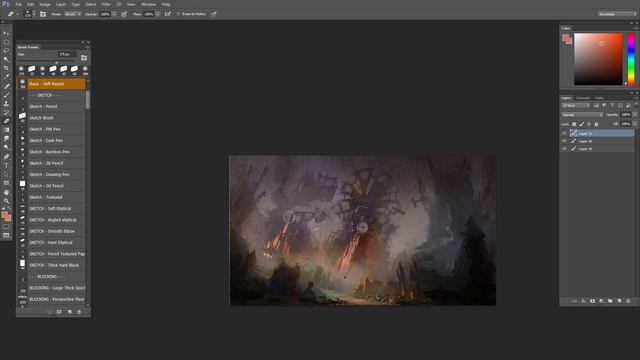The image size is (640, 360).
Task: Open Flow slider dropdown in options bar
Action: point(158,14)
